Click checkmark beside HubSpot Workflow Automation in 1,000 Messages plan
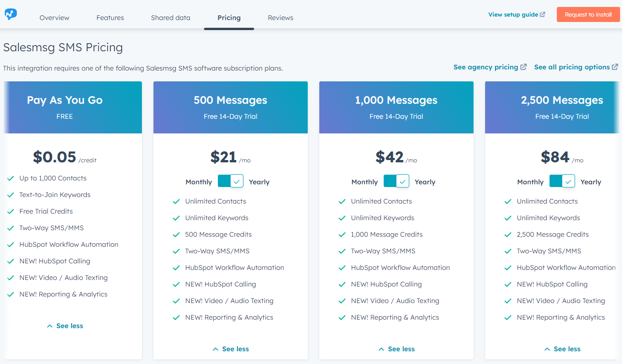This screenshot has width=622, height=364. (x=342, y=268)
